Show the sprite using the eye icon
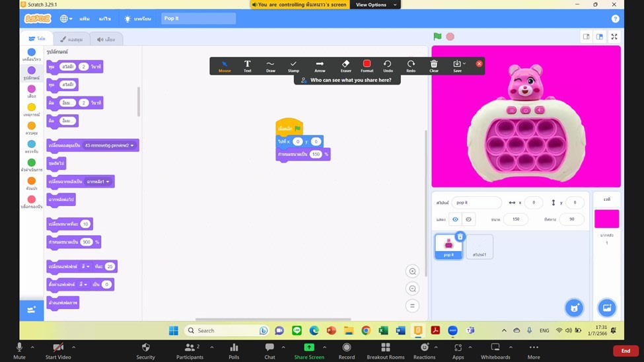 pyautogui.click(x=455, y=219)
